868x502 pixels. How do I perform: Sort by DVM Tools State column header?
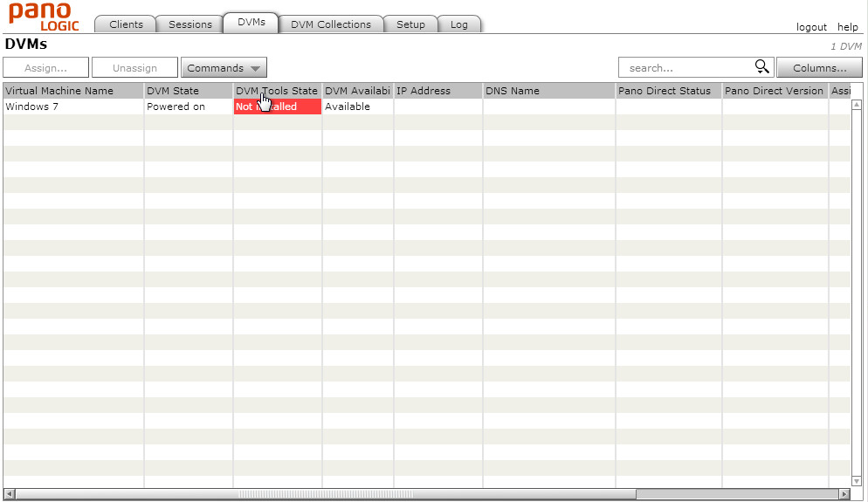[278, 91]
